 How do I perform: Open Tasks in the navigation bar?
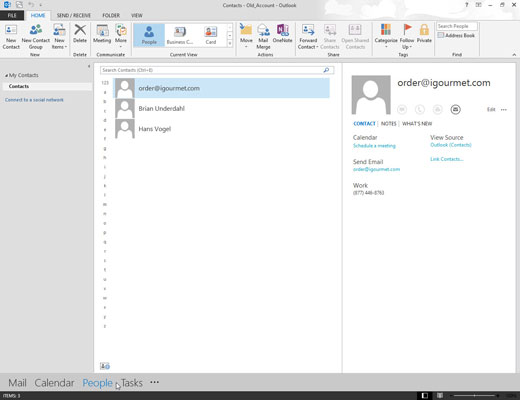pos(132,383)
